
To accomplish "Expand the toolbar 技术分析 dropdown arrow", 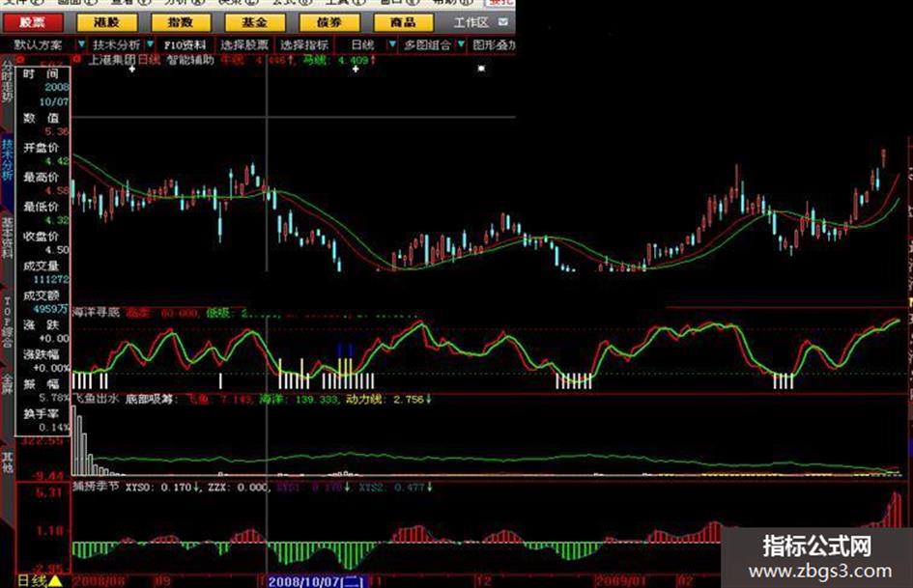I will click(150, 44).
